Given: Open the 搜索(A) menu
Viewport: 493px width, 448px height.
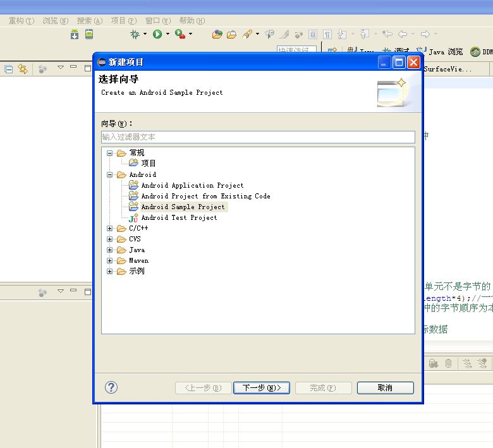Looking at the screenshot, I should click(90, 21).
